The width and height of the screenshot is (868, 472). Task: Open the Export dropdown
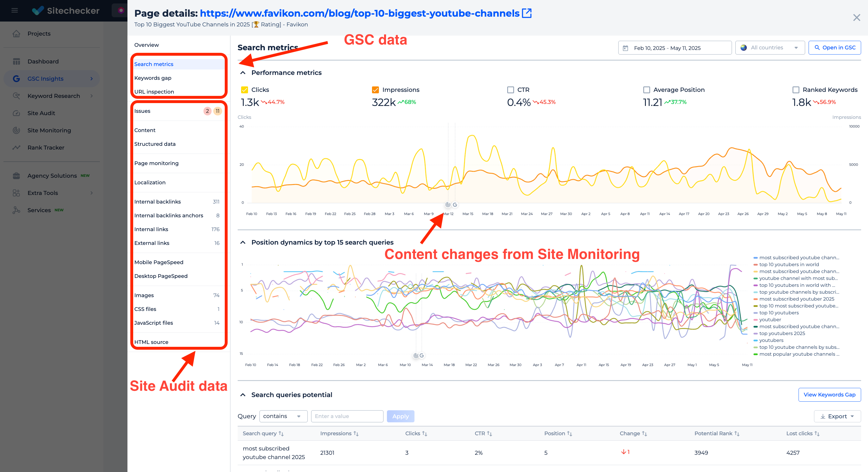click(837, 416)
